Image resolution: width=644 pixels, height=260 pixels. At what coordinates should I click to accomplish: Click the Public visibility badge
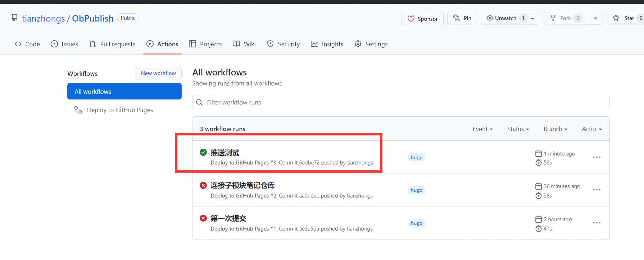[x=128, y=18]
